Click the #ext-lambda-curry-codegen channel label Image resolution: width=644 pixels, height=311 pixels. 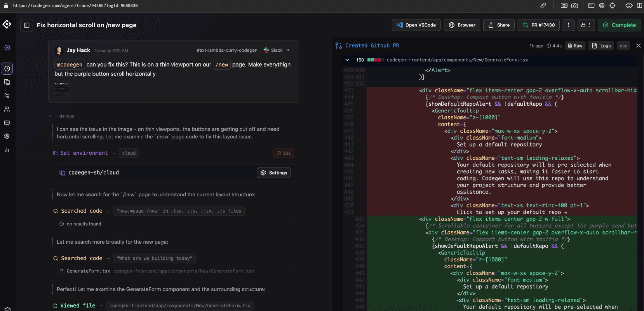(x=227, y=50)
